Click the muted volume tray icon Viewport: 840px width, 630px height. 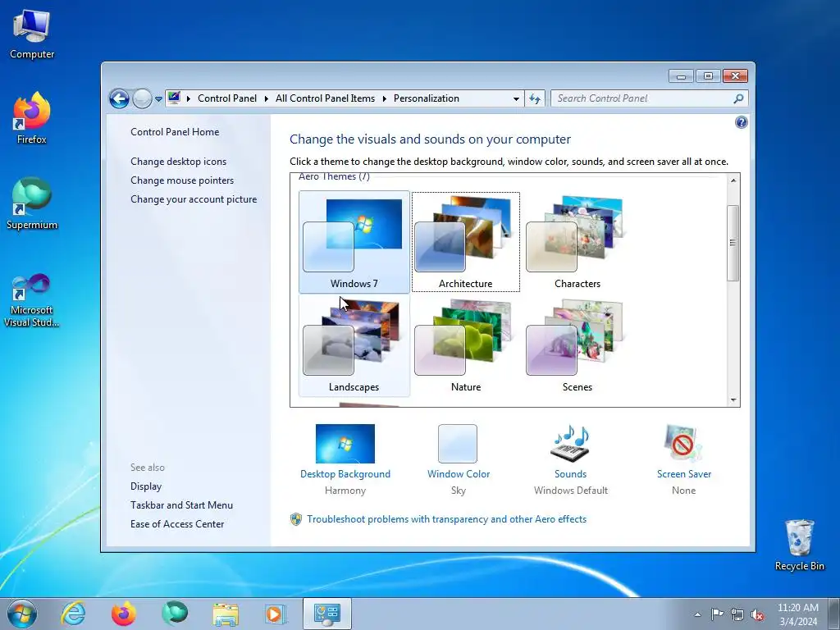tap(757, 614)
